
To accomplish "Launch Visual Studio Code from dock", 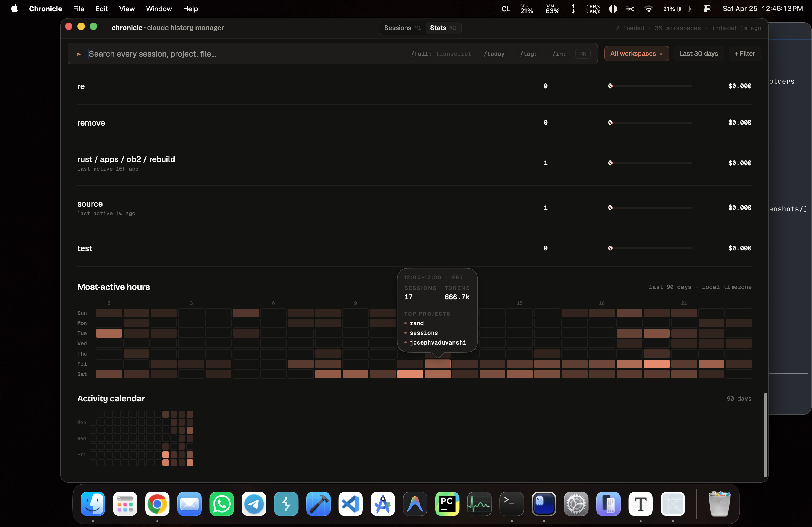I will click(351, 504).
